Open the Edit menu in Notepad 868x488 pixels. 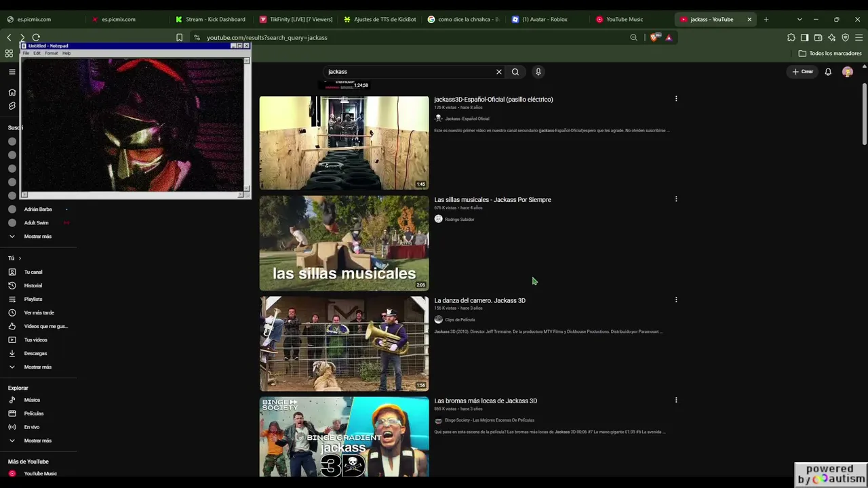coord(37,53)
